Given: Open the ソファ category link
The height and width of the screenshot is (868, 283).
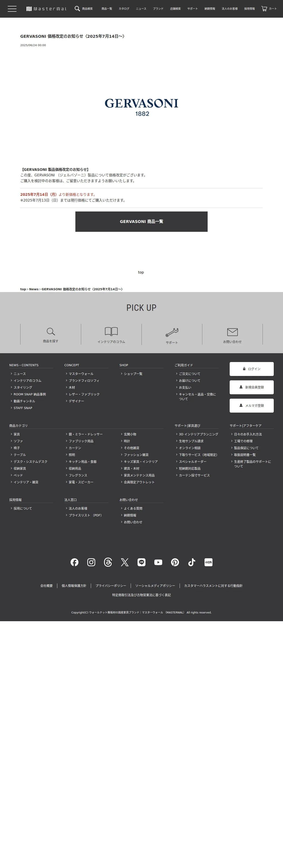Looking at the screenshot, I should [x=18, y=441].
